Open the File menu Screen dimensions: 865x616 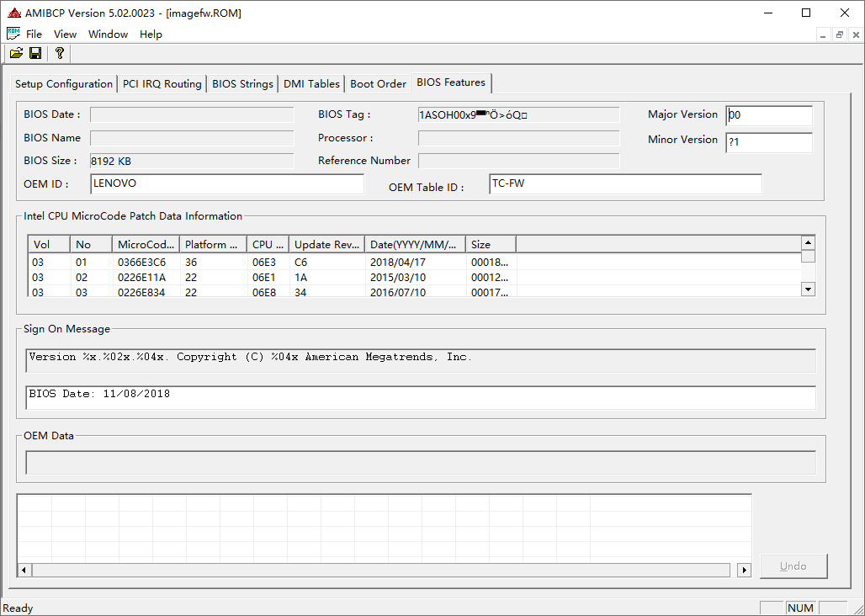coord(34,35)
